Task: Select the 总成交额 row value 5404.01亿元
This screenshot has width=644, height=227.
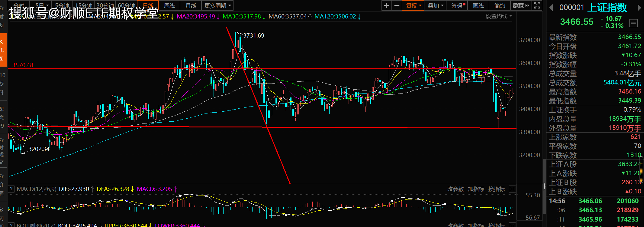Action: tap(622, 83)
